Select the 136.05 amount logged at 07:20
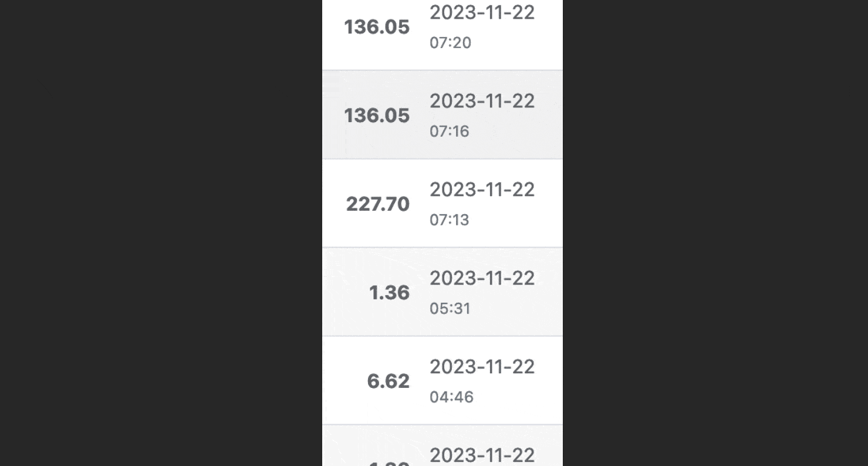868x466 pixels. (x=377, y=27)
